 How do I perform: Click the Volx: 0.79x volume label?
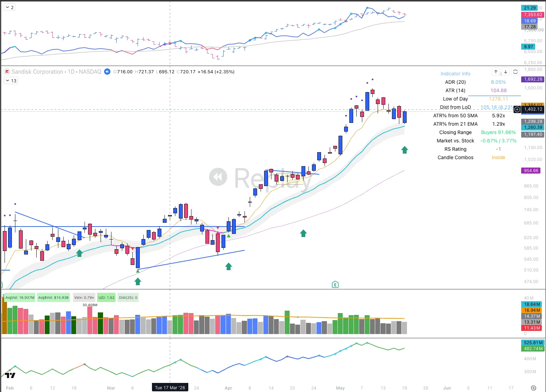pos(84,298)
